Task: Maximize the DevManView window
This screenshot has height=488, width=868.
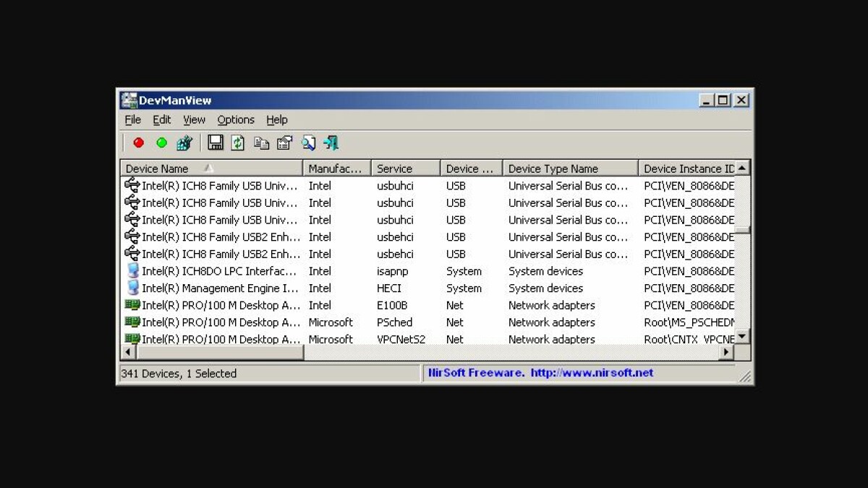Action: pos(723,100)
